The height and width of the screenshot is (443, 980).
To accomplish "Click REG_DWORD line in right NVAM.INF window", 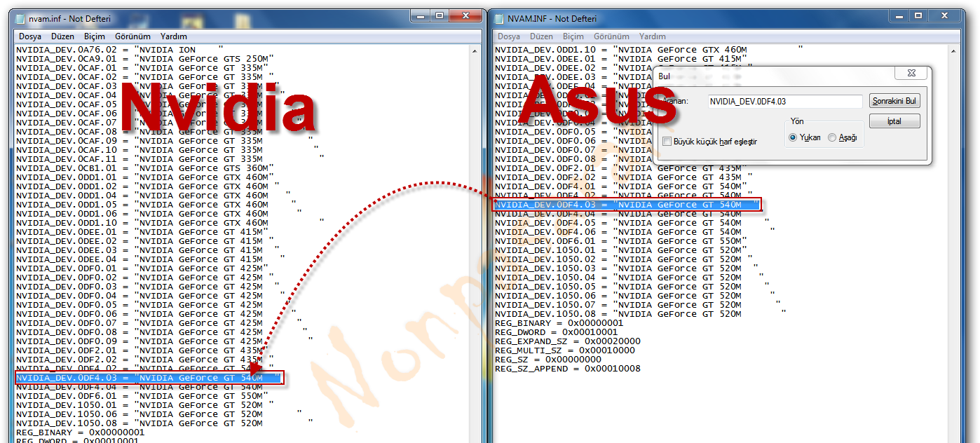I will coord(556,332).
